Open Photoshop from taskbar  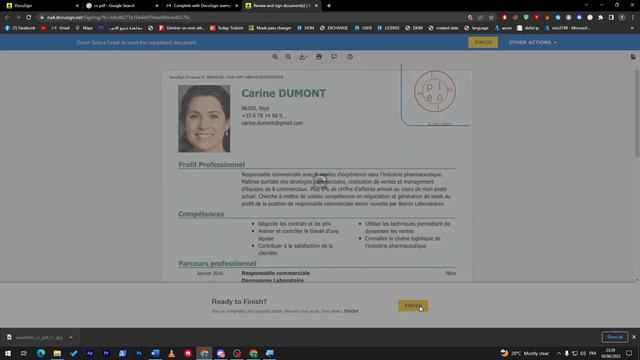139,353
